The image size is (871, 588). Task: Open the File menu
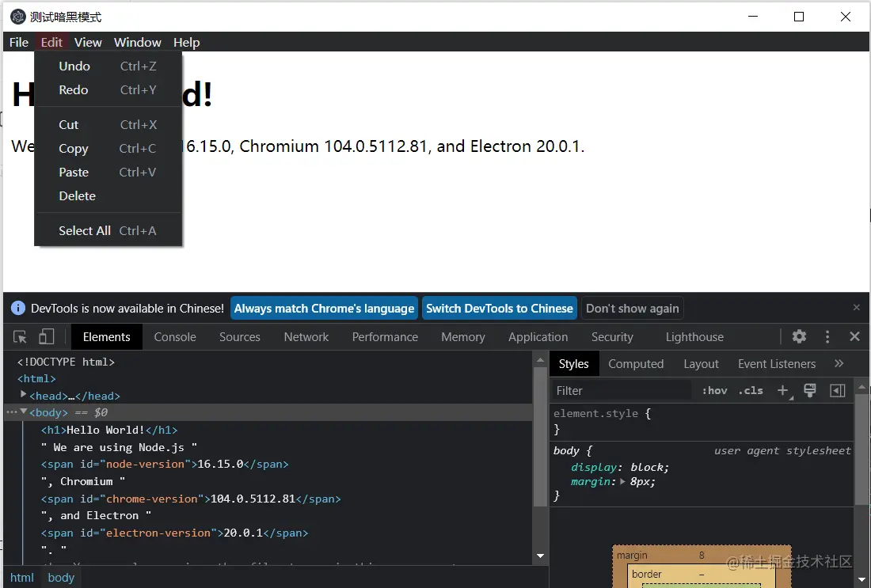pyautogui.click(x=19, y=42)
